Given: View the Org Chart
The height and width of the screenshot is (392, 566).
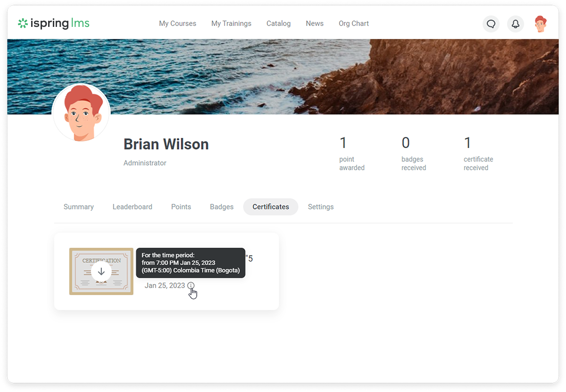Looking at the screenshot, I should point(354,24).
